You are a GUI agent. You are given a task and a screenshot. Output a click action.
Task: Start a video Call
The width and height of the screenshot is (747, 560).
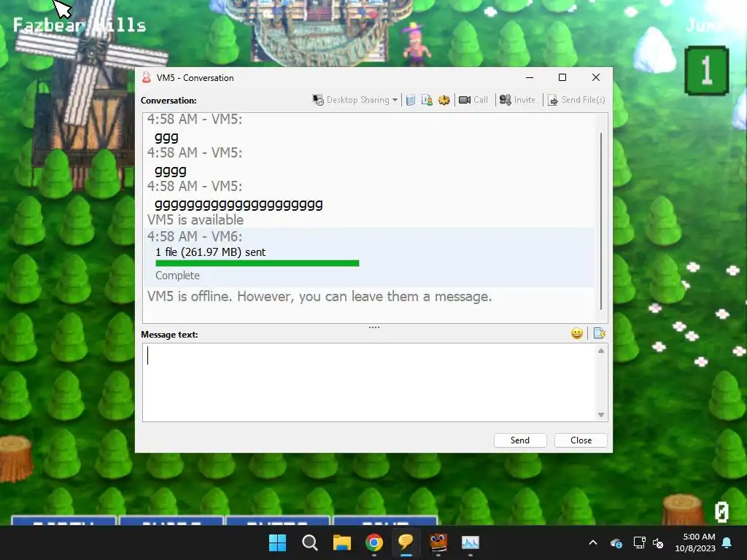click(473, 100)
